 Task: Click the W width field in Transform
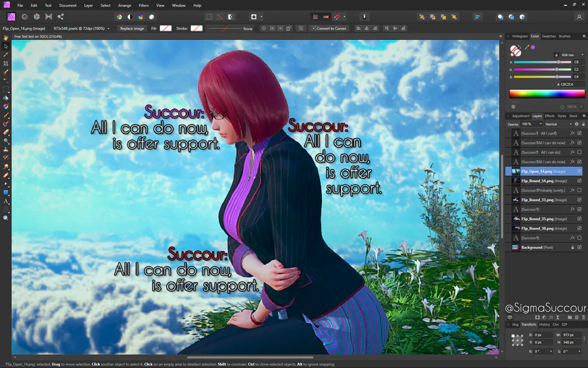(571, 335)
